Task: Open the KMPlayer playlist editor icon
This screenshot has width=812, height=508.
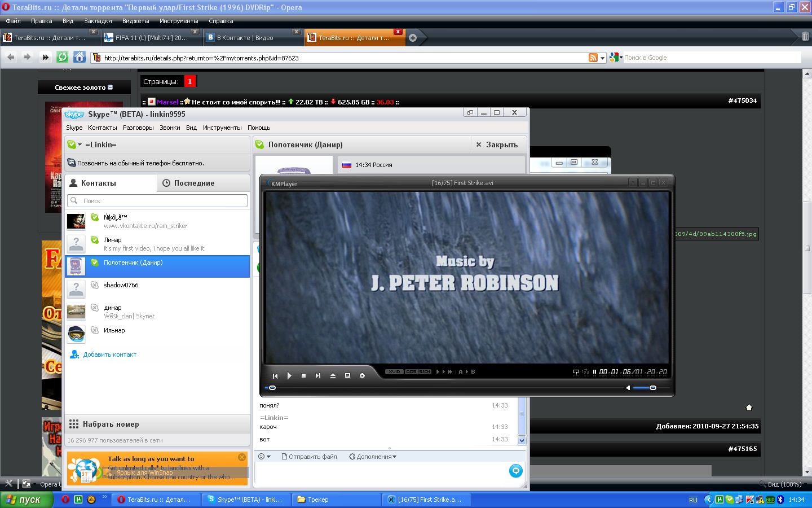Action: [347, 376]
